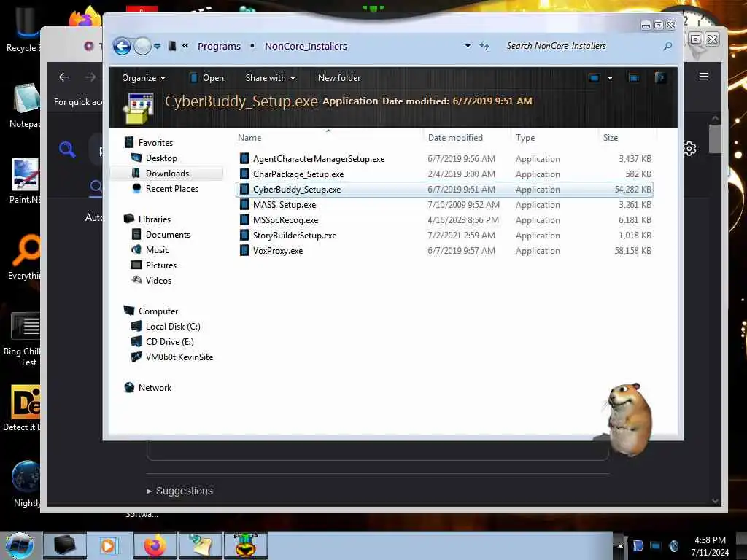Open Desktop under Favorites
Viewport: 747px width, 560px height.
(x=161, y=157)
